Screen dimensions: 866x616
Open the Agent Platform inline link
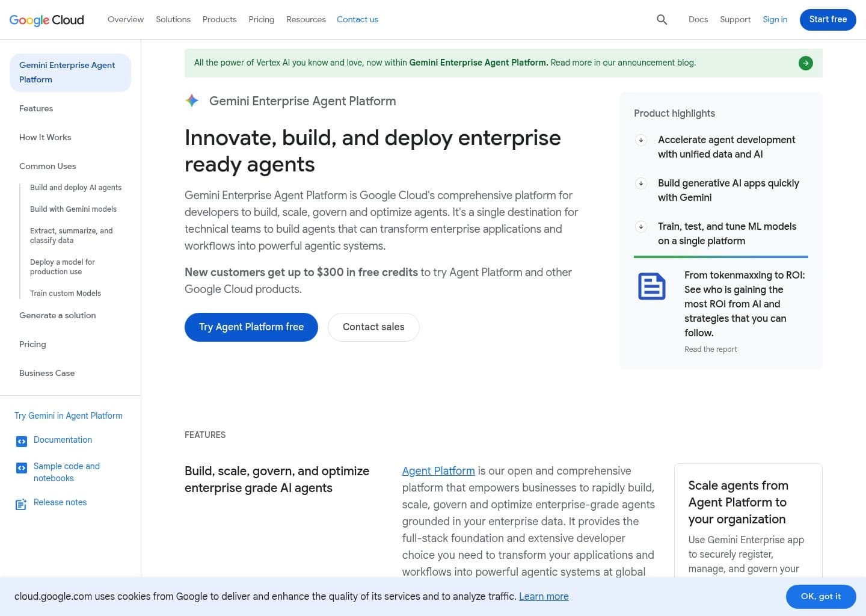(438, 471)
